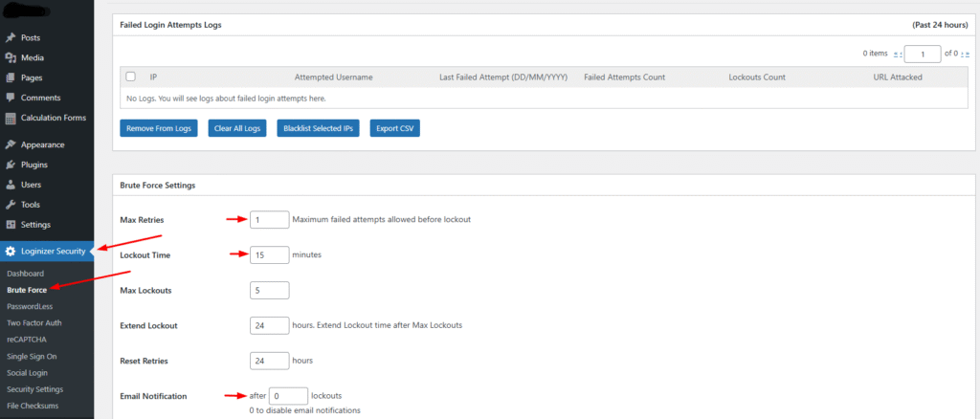
Task: Click the Pages icon in sidebar
Action: click(10, 77)
